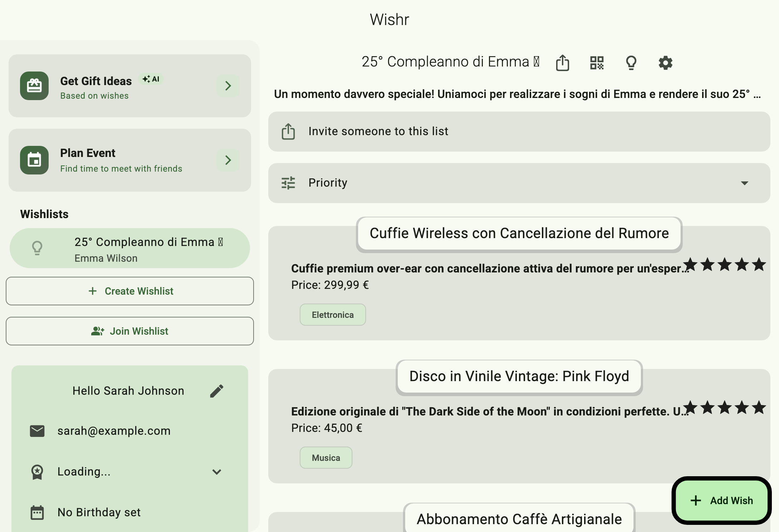Click the gift icon on Get Gift Ideas
This screenshot has width=779, height=532.
pos(34,86)
